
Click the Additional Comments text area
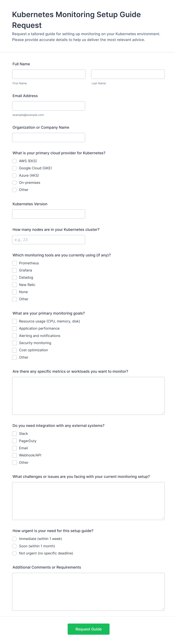[88, 592]
